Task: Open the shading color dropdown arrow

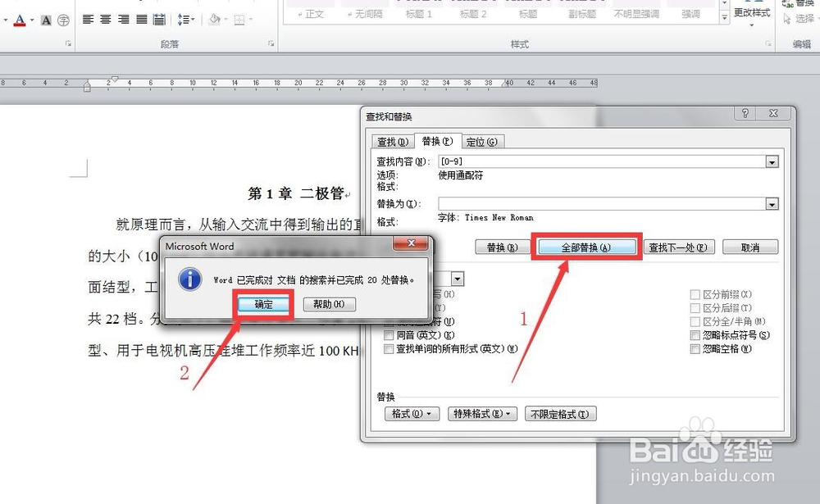Action: pos(226,20)
